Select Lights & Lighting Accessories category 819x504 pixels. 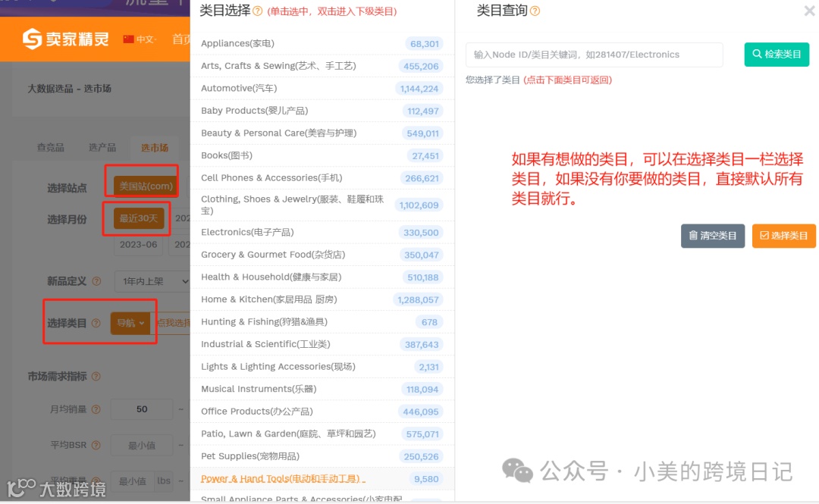[322, 367]
